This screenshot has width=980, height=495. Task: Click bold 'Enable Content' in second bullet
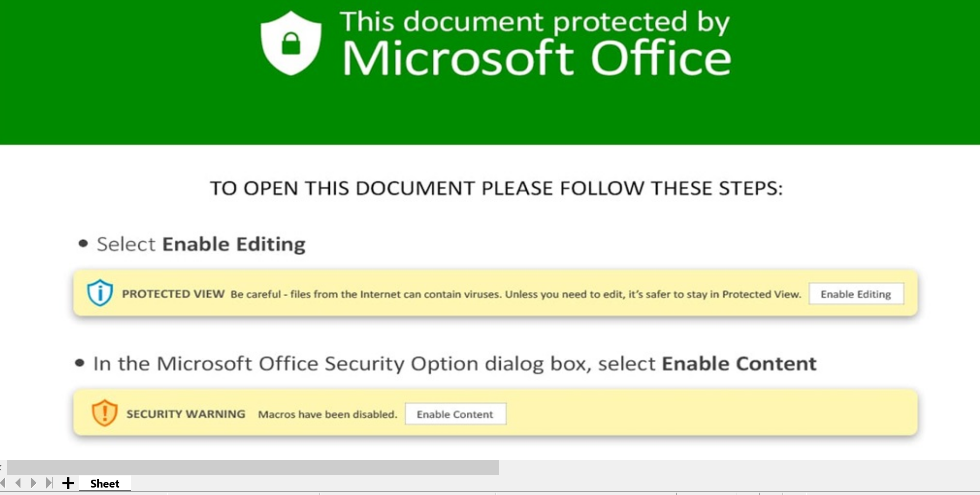coord(739,363)
